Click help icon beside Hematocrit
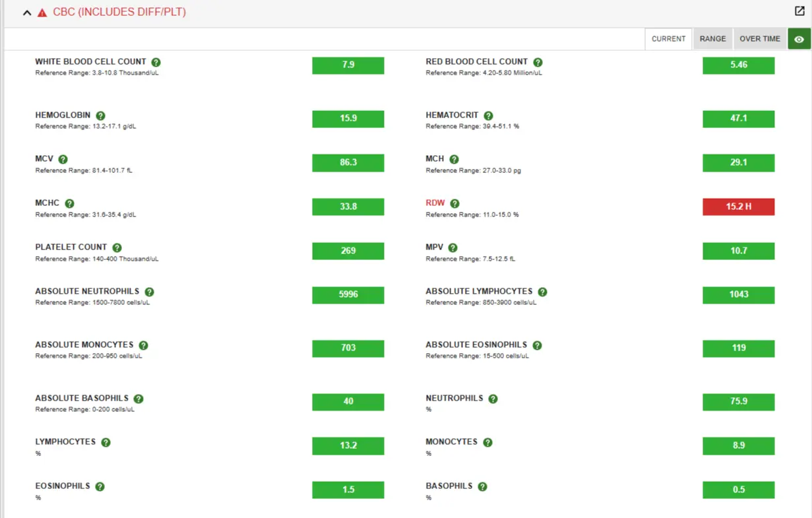 coord(488,115)
